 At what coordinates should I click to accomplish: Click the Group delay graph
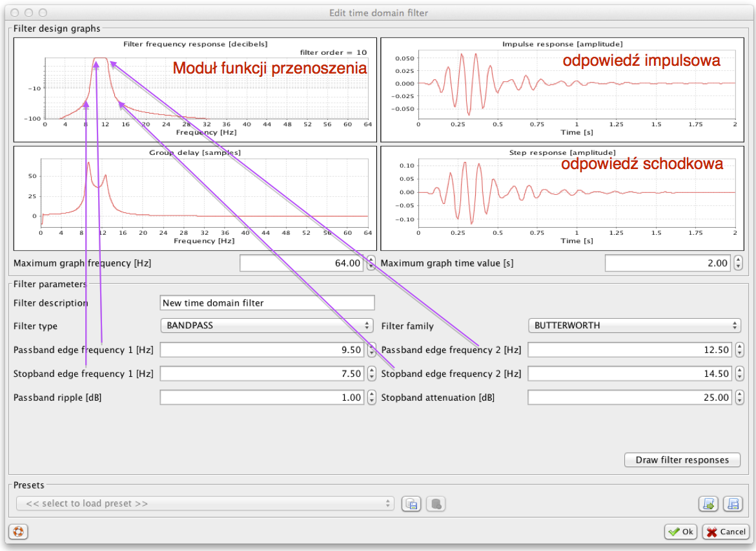[x=194, y=198]
